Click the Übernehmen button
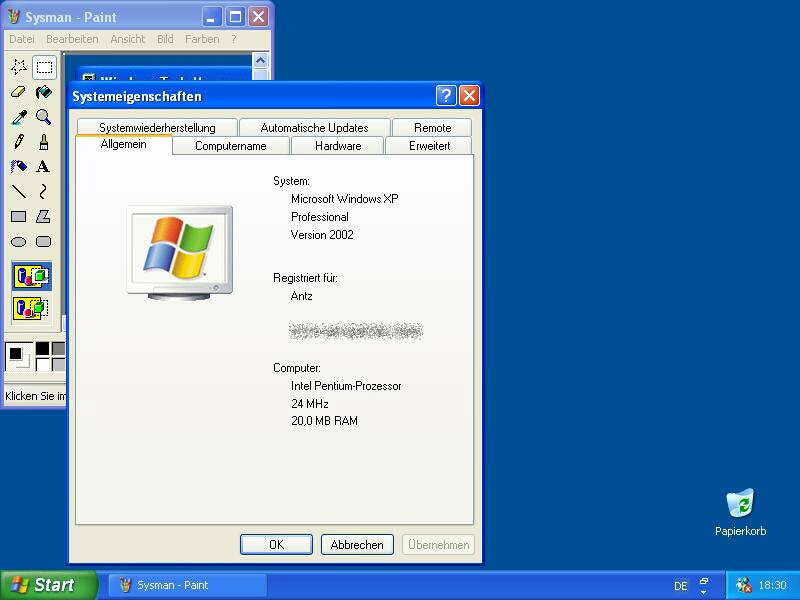The height and width of the screenshot is (600, 800). 438,544
